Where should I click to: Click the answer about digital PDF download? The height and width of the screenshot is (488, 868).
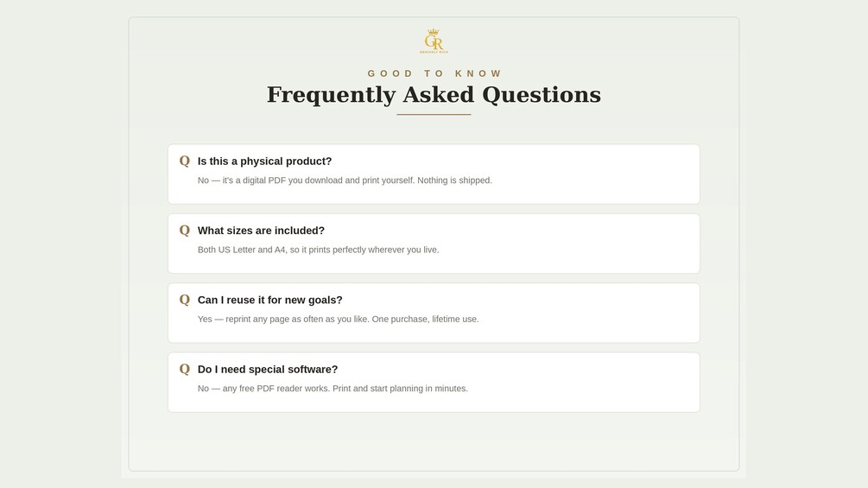(x=345, y=181)
